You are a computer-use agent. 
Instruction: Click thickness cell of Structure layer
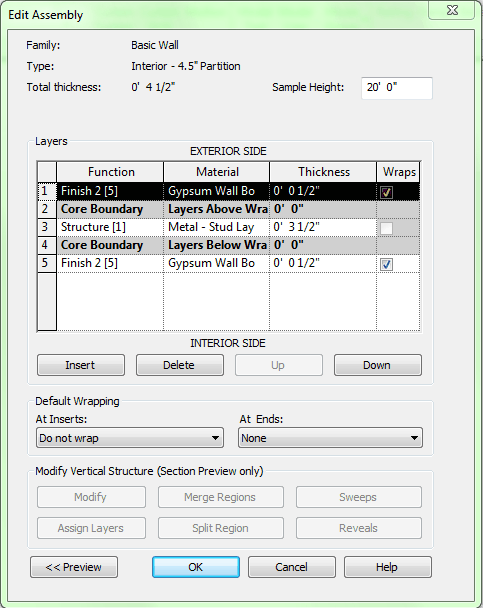pos(323,227)
